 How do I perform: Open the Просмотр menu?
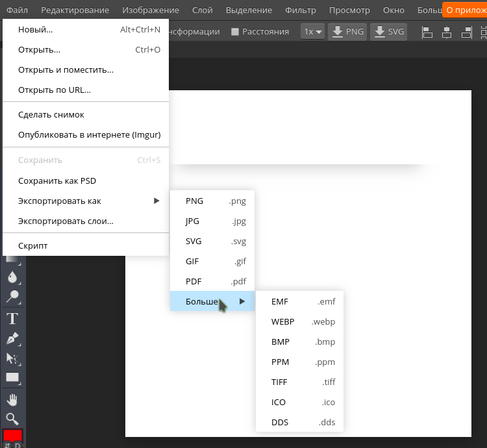(349, 10)
